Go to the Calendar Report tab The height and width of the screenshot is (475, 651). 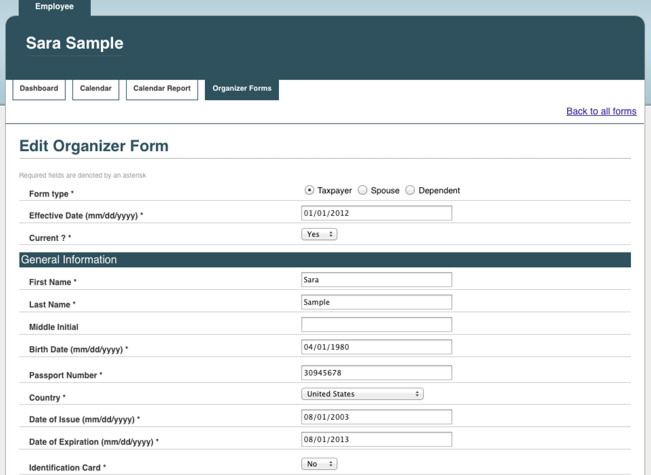click(162, 89)
